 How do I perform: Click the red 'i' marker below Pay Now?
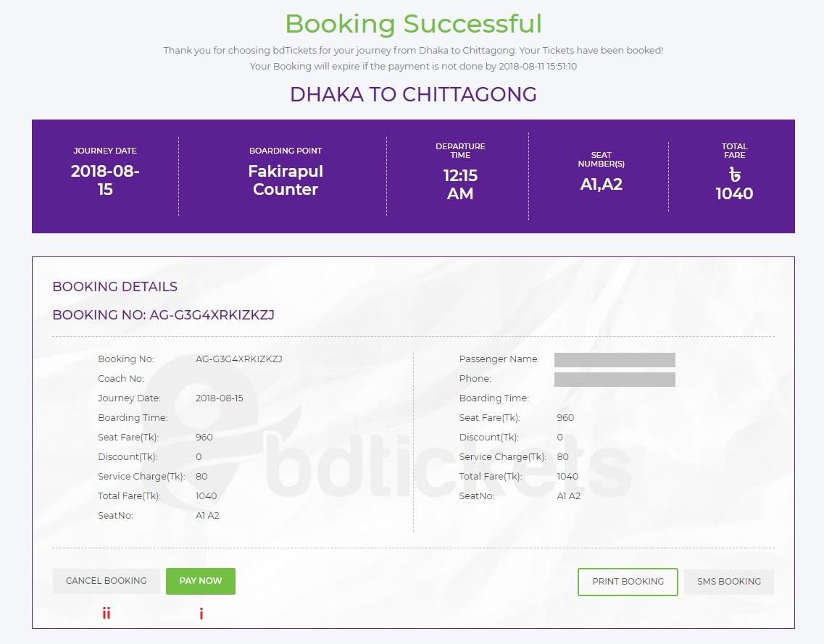click(201, 614)
